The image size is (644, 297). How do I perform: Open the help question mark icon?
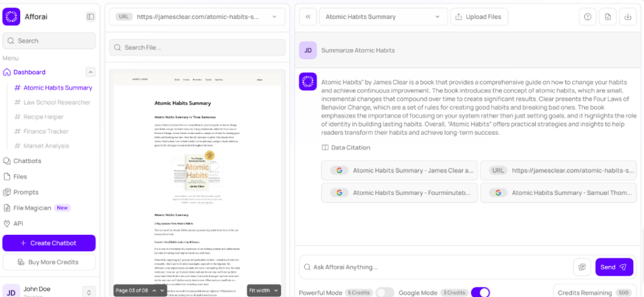pyautogui.click(x=587, y=17)
